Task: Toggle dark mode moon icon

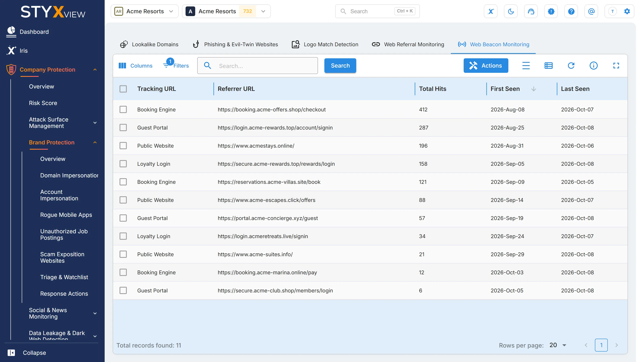Action: 511,11
